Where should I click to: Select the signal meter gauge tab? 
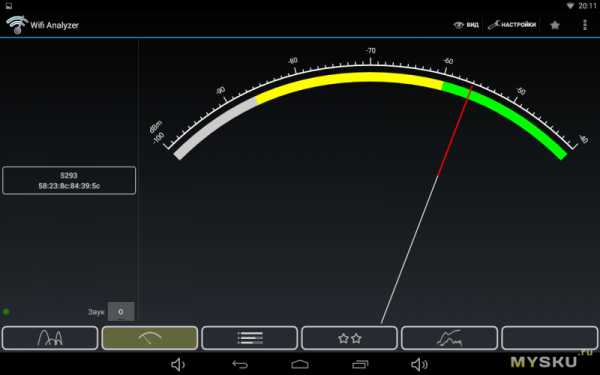pyautogui.click(x=150, y=338)
